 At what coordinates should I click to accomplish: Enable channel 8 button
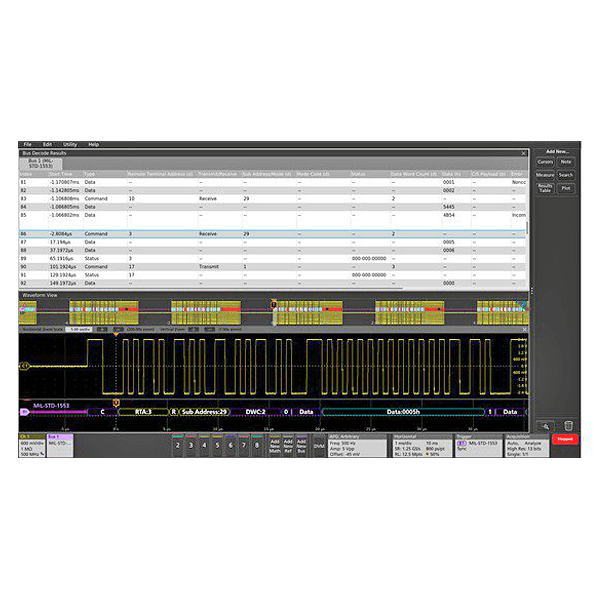click(256, 445)
